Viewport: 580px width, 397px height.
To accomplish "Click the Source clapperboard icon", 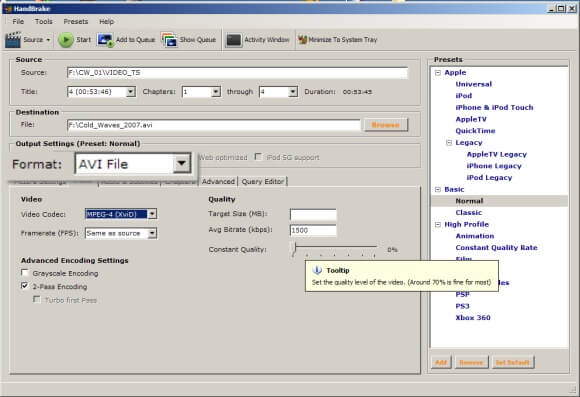I will click(x=13, y=40).
